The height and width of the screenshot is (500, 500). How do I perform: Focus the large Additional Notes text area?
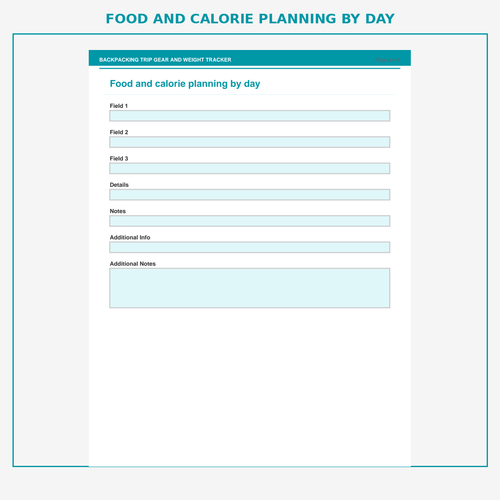pos(249,288)
